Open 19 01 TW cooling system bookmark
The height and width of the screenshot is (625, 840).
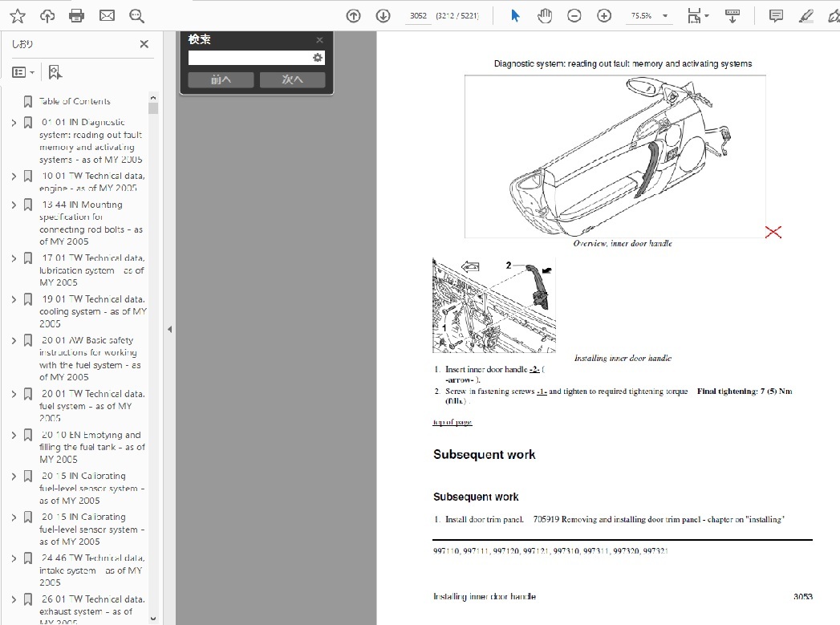[x=93, y=311]
